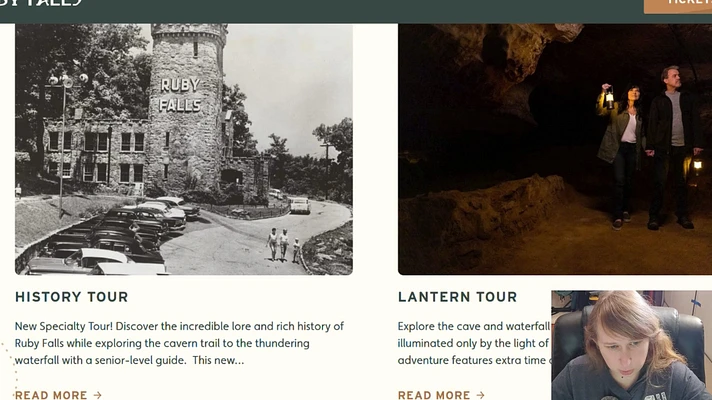Click the arrow icon beside History Tour Read More
Viewport: 712px width, 400px height.
coord(98,395)
